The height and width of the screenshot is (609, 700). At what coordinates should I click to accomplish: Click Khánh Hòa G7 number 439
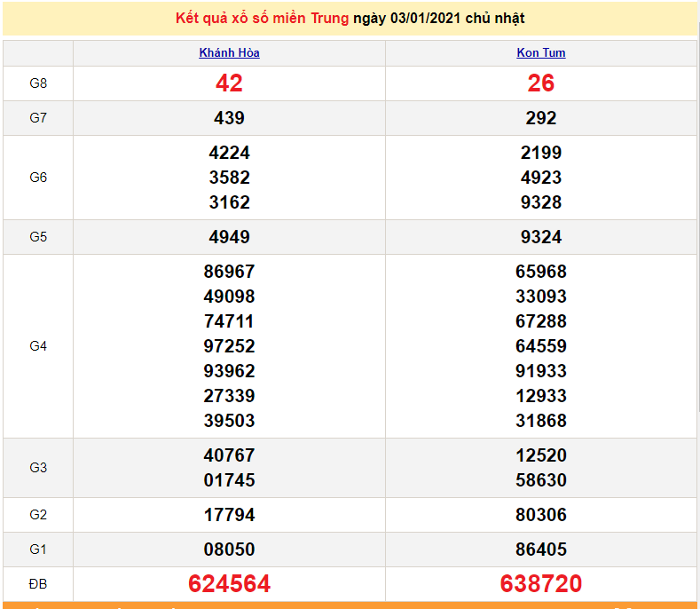tap(229, 118)
